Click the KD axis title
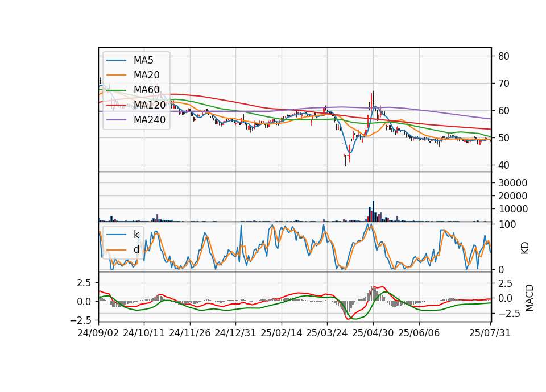546x392 pixels. (525, 248)
